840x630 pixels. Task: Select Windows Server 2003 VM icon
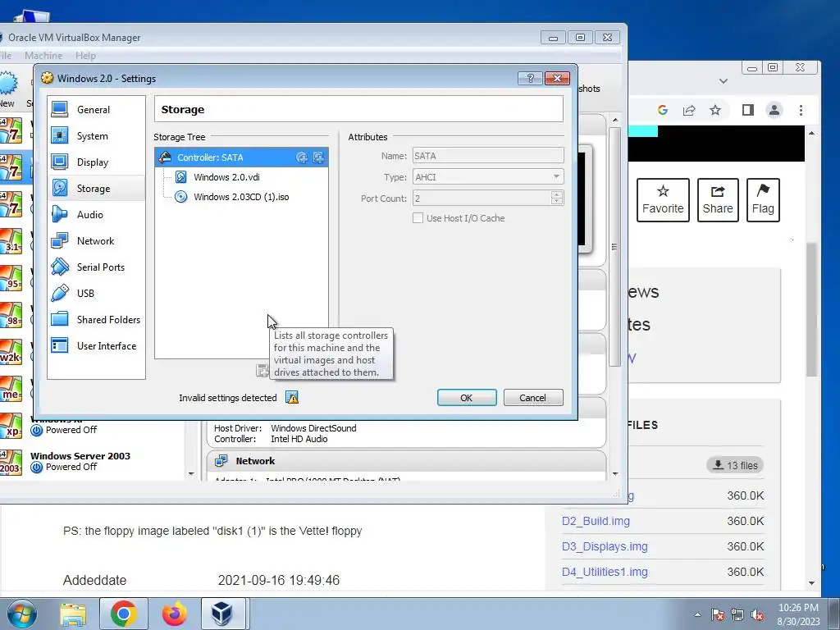tap(11, 462)
